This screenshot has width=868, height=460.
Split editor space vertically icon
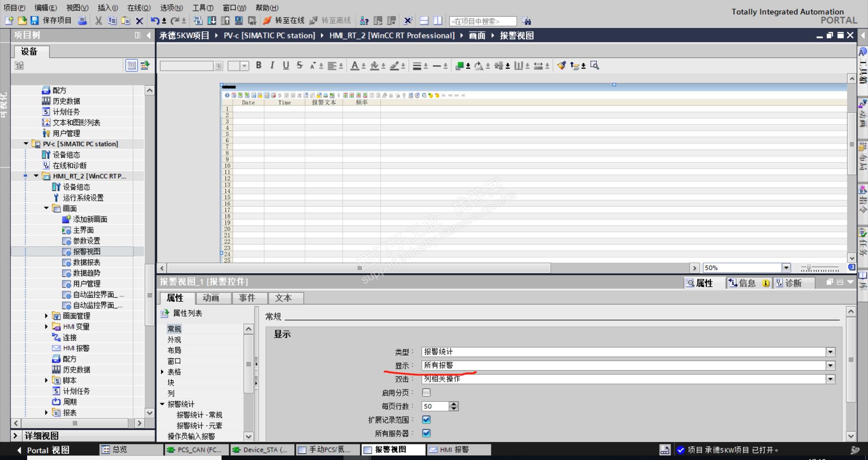coord(438,20)
